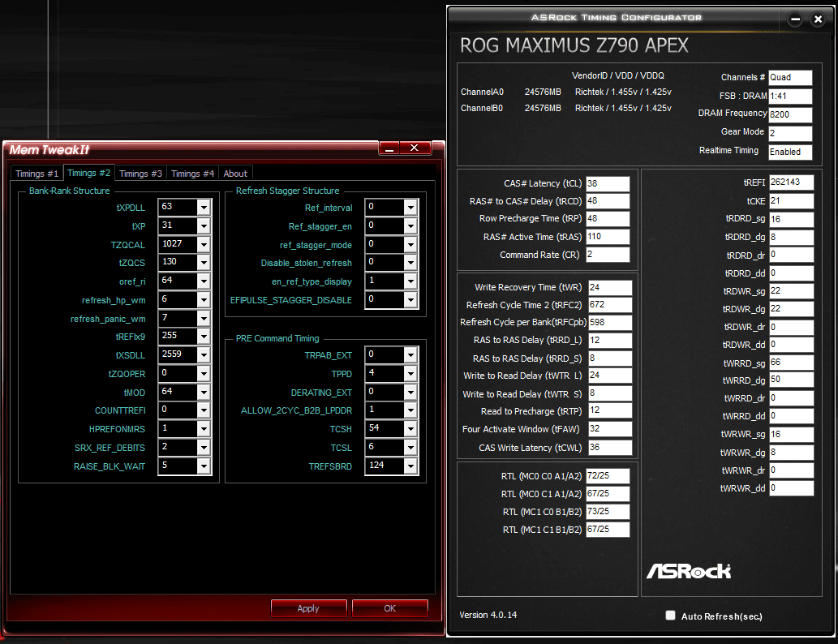
Task: Click the Command Rate (CR) field
Action: click(x=608, y=255)
